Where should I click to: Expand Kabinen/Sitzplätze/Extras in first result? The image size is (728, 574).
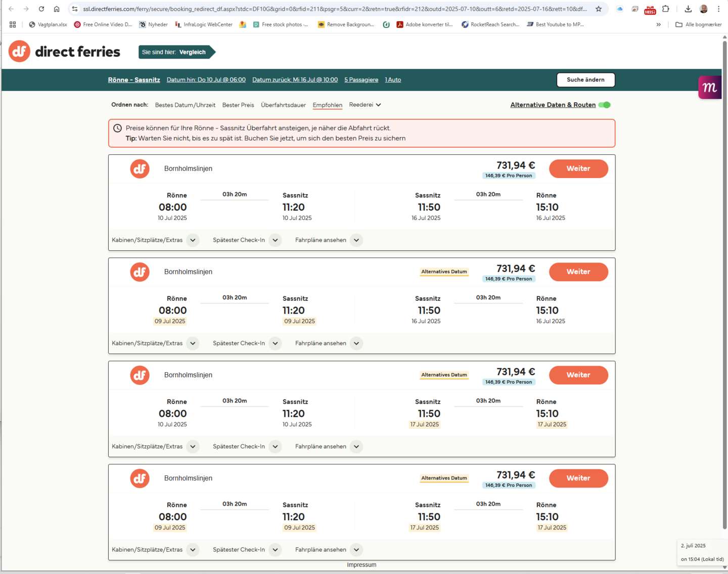pos(193,240)
